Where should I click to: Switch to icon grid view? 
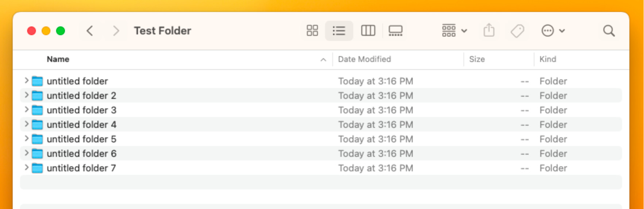tap(312, 31)
